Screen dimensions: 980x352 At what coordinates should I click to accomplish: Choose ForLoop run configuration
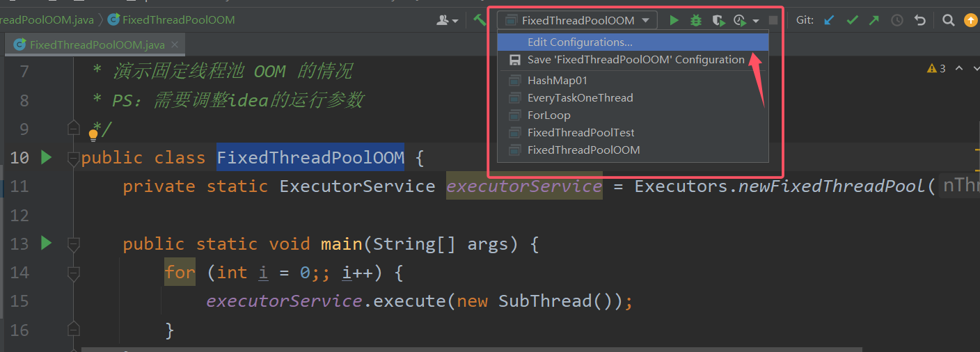(633, 115)
